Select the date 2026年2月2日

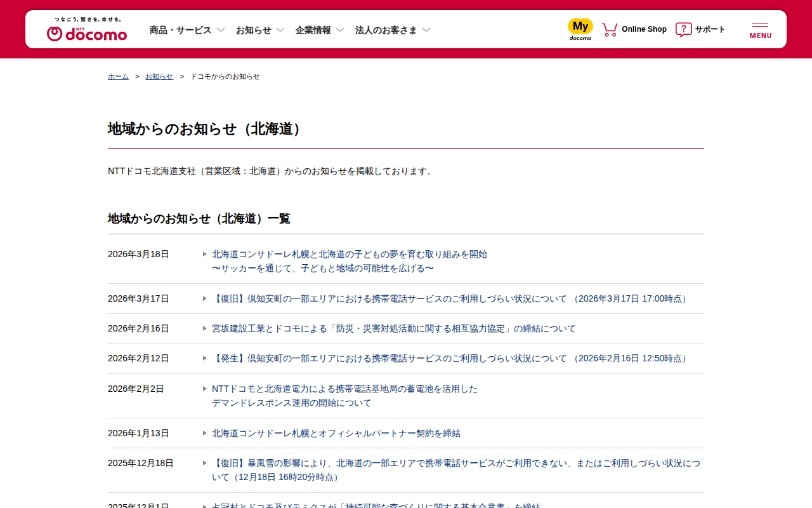click(136, 389)
